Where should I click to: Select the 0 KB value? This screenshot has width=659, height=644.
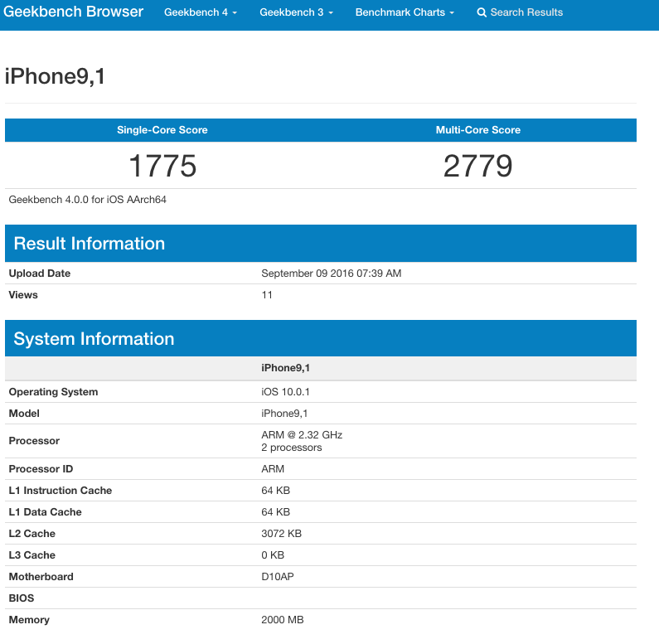(273, 554)
